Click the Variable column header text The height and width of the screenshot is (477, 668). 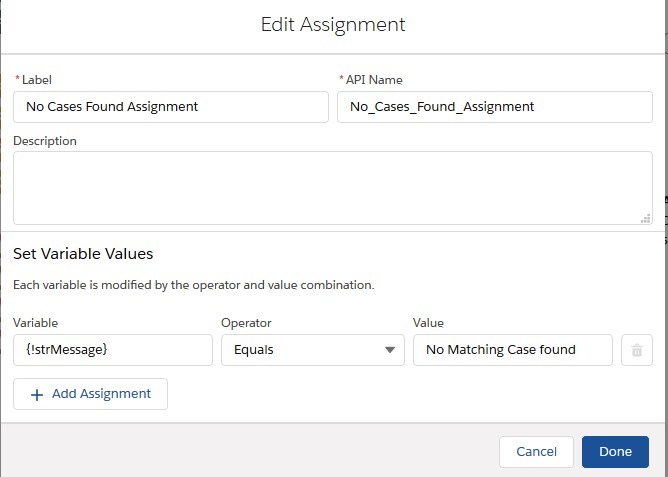tap(36, 323)
